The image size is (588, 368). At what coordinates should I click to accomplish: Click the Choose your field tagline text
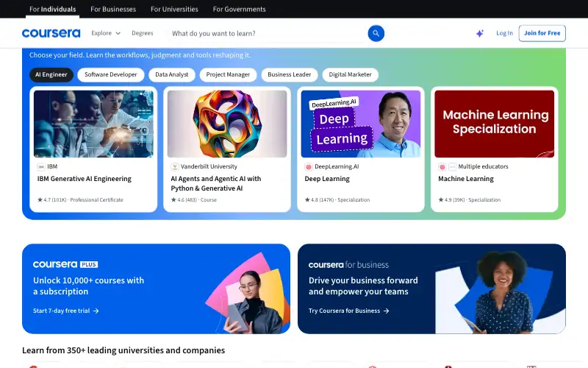coord(140,54)
